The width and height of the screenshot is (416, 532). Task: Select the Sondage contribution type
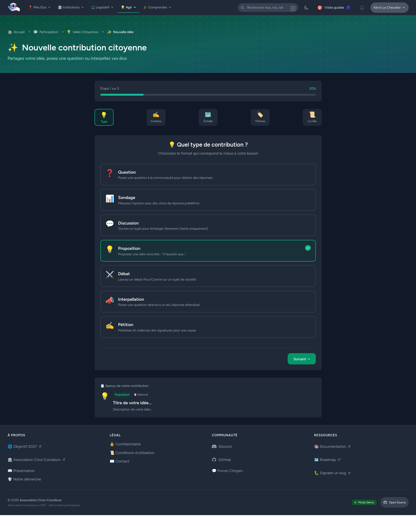tap(208, 200)
